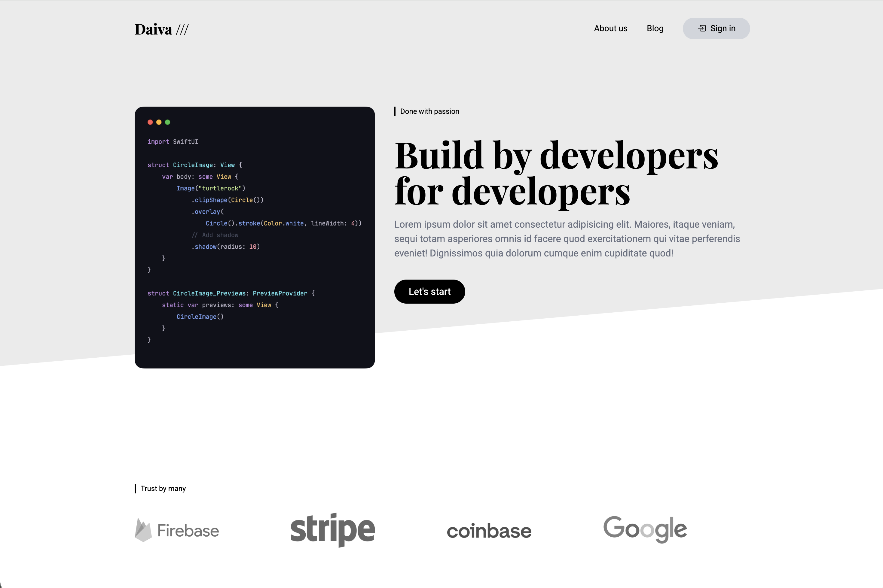Open the Stripe logo
This screenshot has width=883, height=588.
333,530
